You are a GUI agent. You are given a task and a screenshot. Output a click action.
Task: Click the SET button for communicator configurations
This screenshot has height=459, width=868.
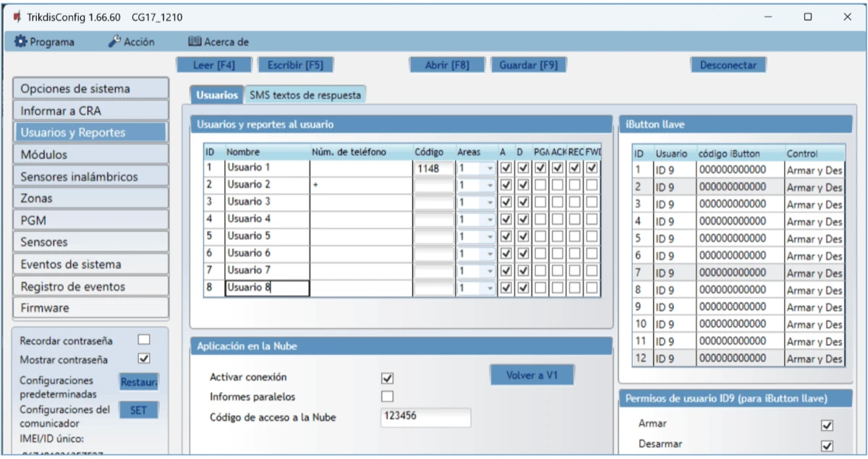click(x=138, y=410)
